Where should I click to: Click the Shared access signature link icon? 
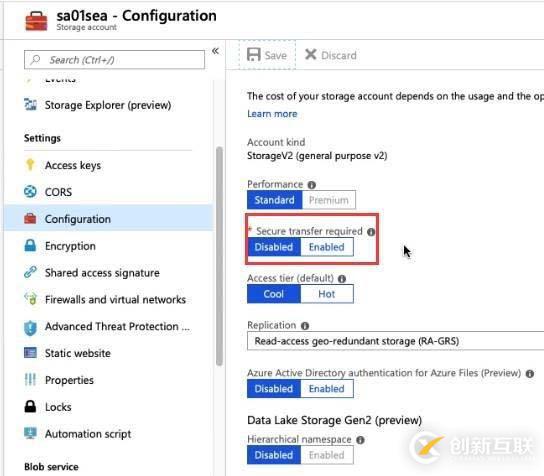point(30,272)
